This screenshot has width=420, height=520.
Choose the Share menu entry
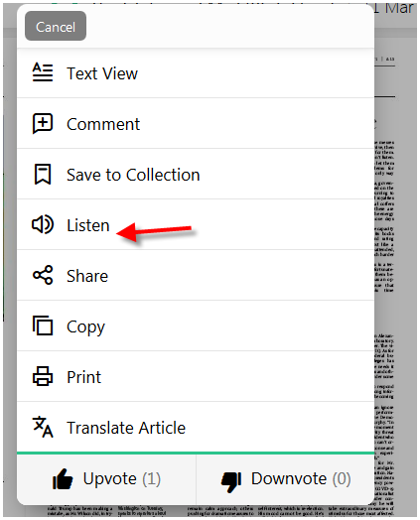click(x=196, y=276)
